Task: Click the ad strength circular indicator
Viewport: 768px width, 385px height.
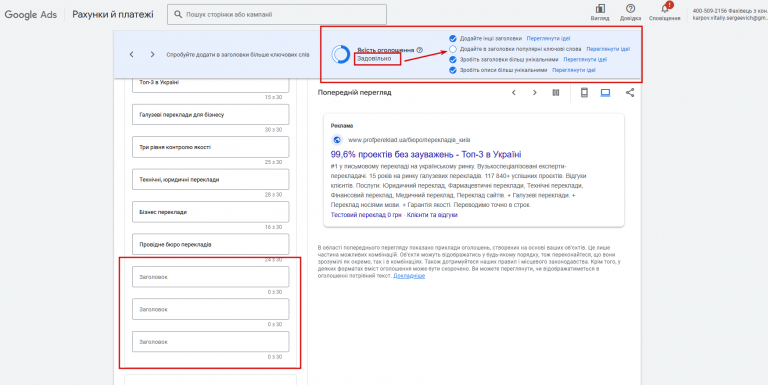Action: 340,54
